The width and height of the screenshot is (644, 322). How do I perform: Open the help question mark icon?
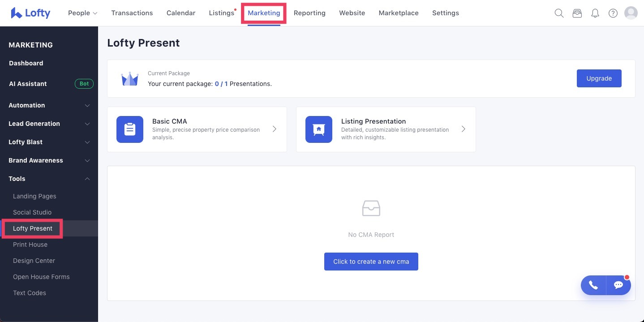click(613, 13)
